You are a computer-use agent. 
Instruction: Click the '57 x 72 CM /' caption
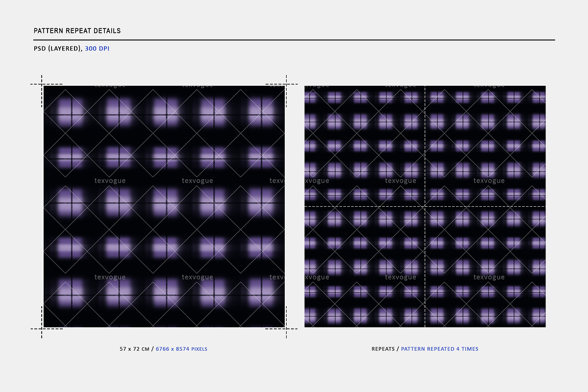136,349
